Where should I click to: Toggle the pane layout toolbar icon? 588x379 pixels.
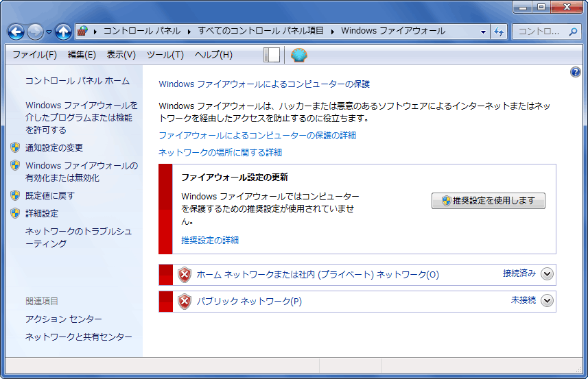click(272, 55)
